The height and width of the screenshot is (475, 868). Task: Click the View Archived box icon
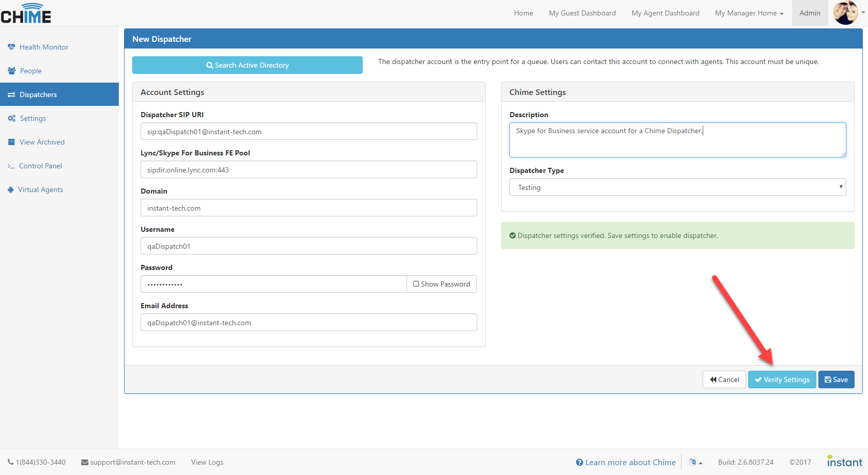pos(11,142)
